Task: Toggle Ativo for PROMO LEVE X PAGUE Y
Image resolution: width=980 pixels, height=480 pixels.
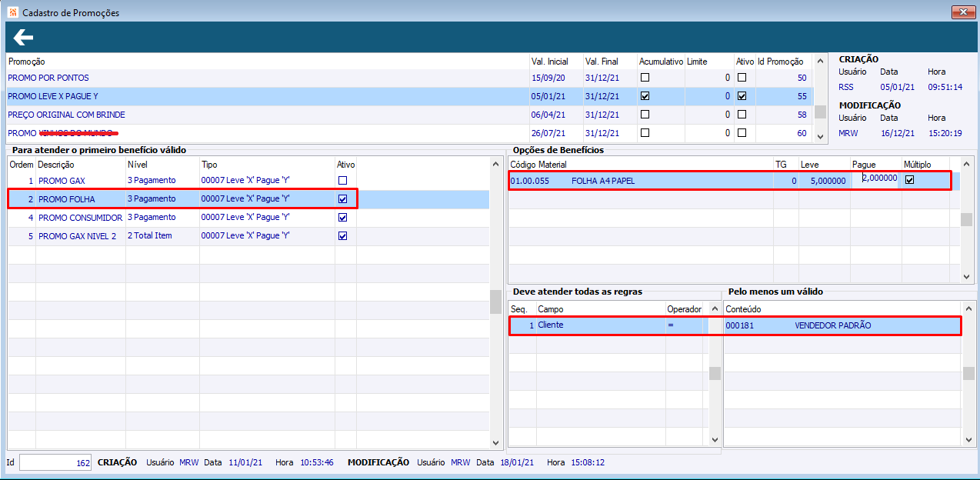Action: [x=742, y=96]
